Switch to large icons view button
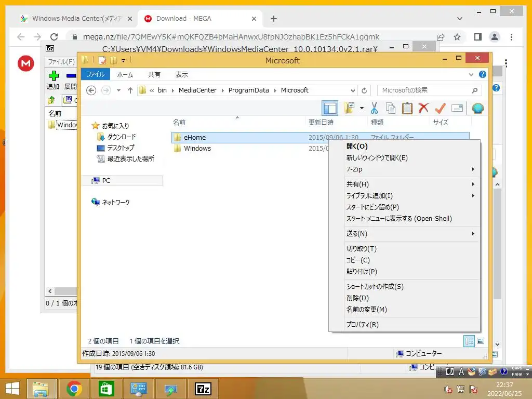 pos(481,341)
